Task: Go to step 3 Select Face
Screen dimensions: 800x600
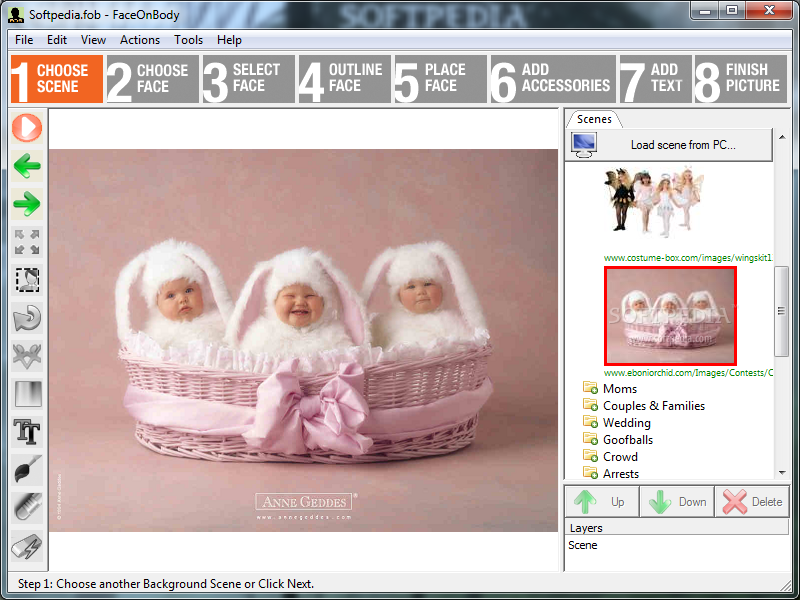Action: (248, 79)
